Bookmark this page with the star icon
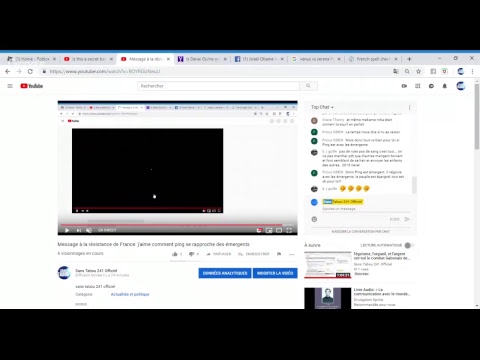The height and width of the screenshot is (360, 480). pyautogui.click(x=419, y=71)
